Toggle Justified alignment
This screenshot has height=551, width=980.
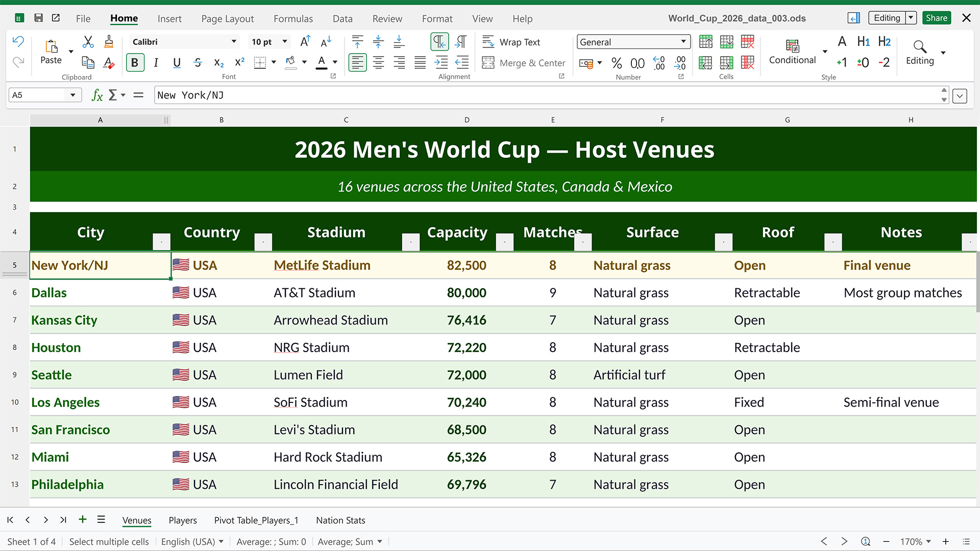(420, 63)
